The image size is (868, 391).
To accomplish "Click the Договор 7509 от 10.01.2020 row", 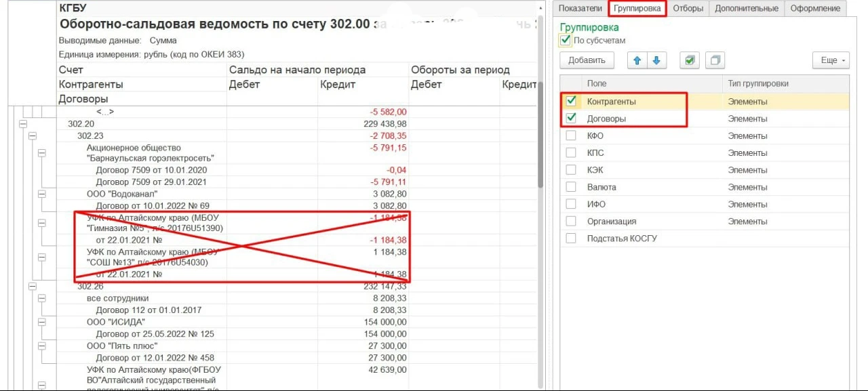I will pyautogui.click(x=151, y=170).
